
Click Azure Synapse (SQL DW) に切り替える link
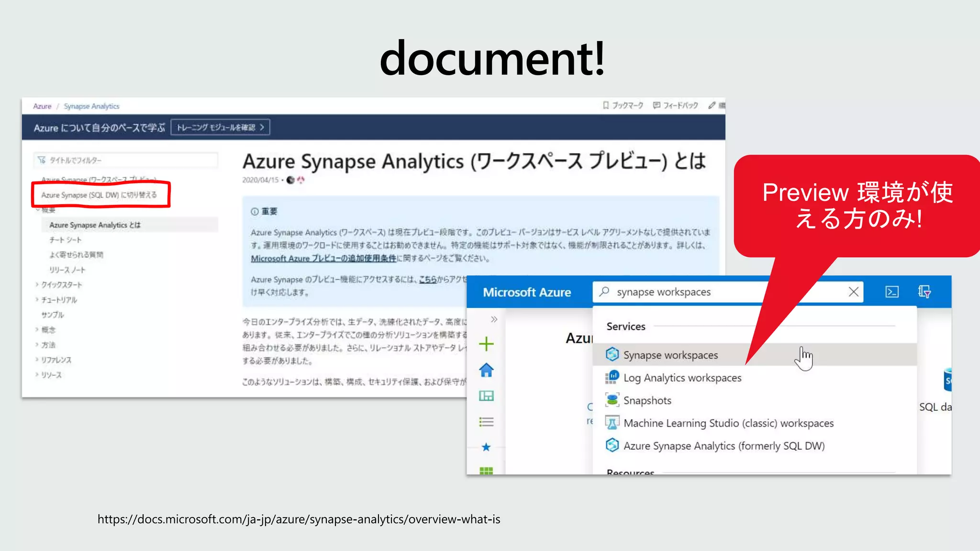99,195
